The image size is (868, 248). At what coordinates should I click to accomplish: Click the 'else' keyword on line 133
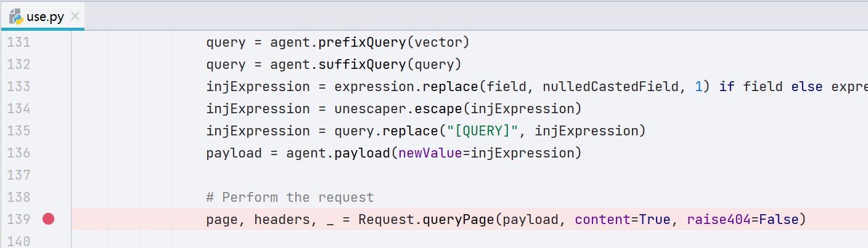807,87
